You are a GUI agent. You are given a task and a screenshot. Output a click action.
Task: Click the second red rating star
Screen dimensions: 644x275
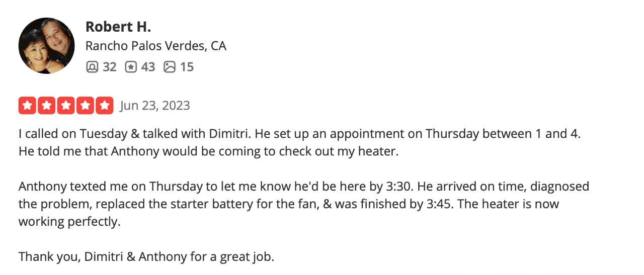(x=47, y=106)
